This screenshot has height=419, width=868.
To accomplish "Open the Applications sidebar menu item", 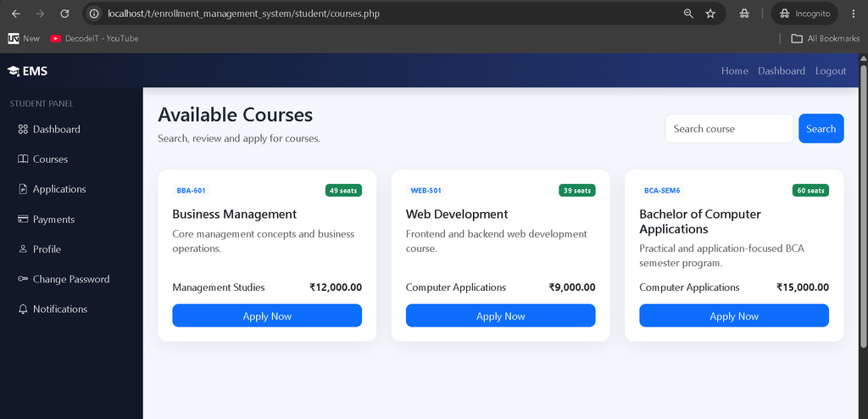I will coord(71,189).
